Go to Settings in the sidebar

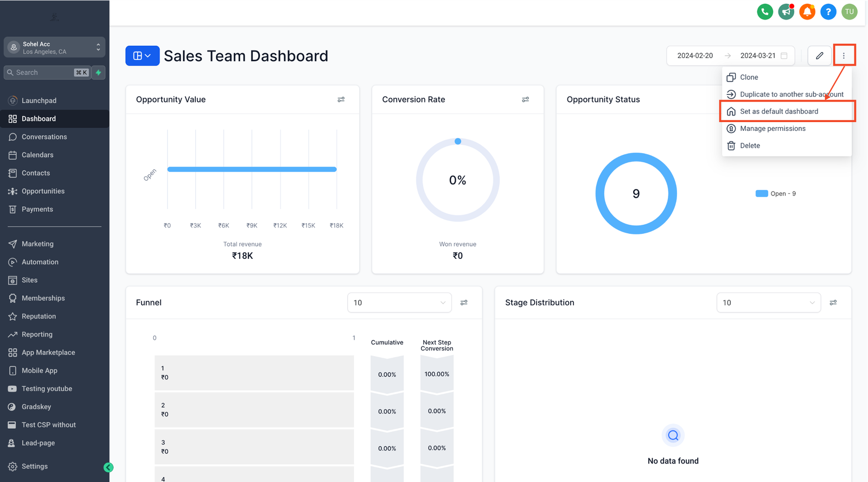pyautogui.click(x=35, y=466)
